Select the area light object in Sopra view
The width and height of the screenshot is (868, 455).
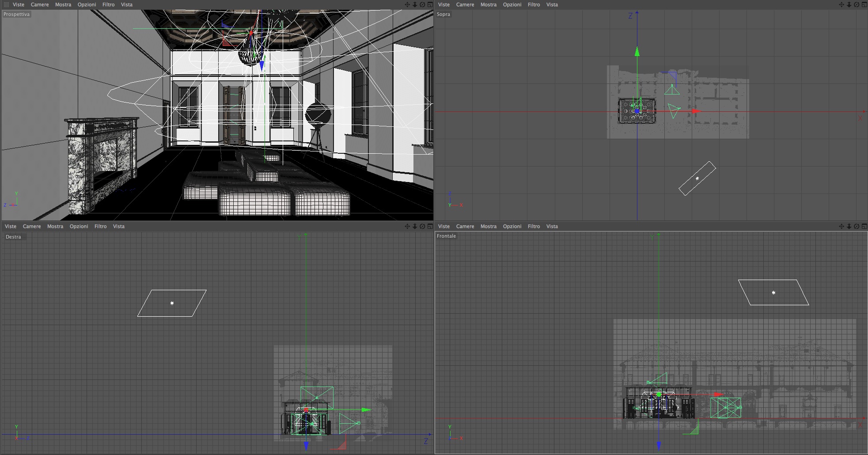coord(697,178)
